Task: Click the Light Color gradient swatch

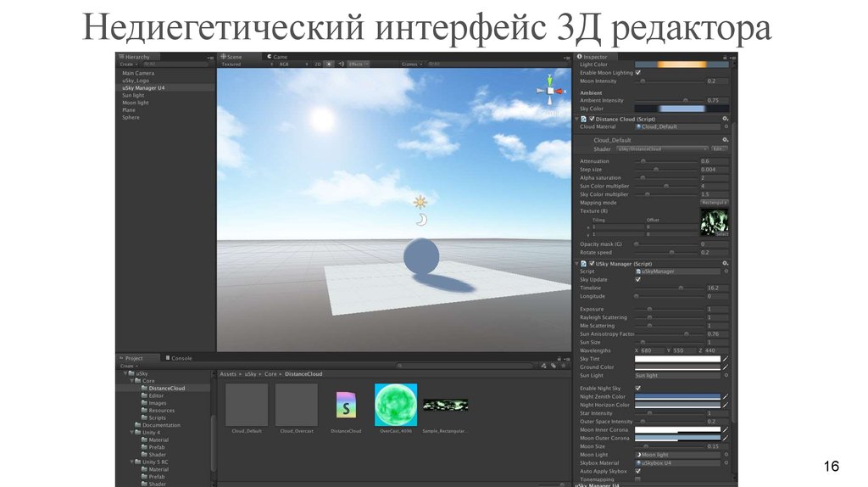Action: 682,64
